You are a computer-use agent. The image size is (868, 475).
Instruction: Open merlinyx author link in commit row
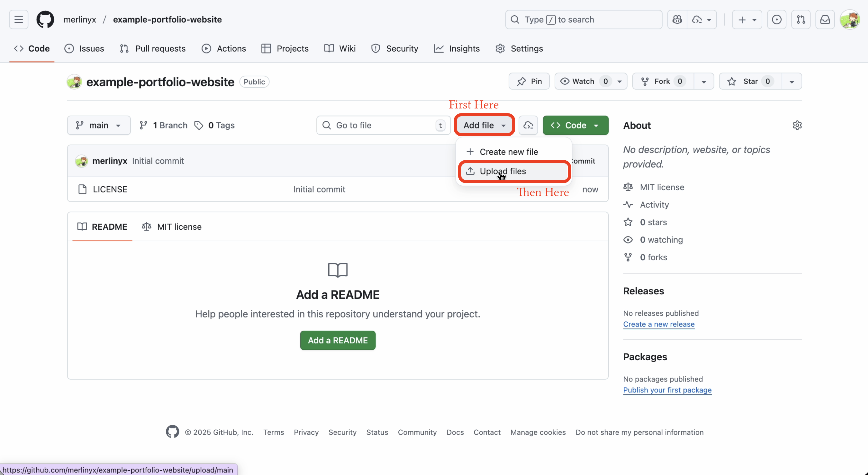point(110,161)
